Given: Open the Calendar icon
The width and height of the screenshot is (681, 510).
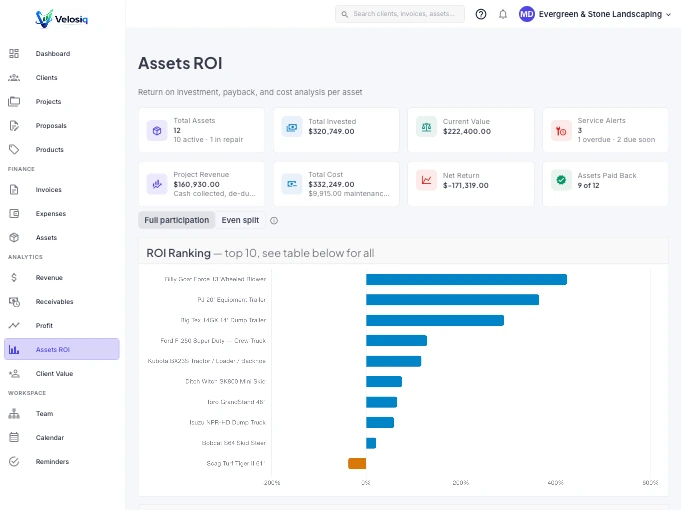Looking at the screenshot, I should (14, 437).
